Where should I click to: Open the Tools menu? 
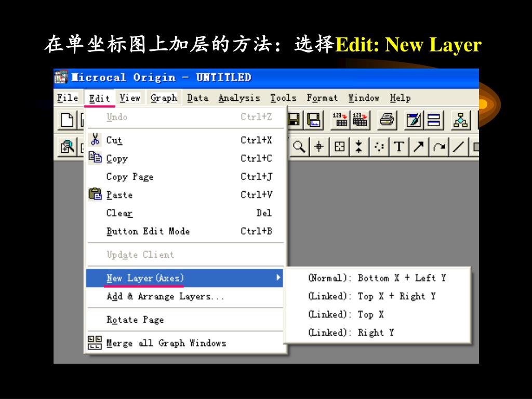tap(283, 98)
